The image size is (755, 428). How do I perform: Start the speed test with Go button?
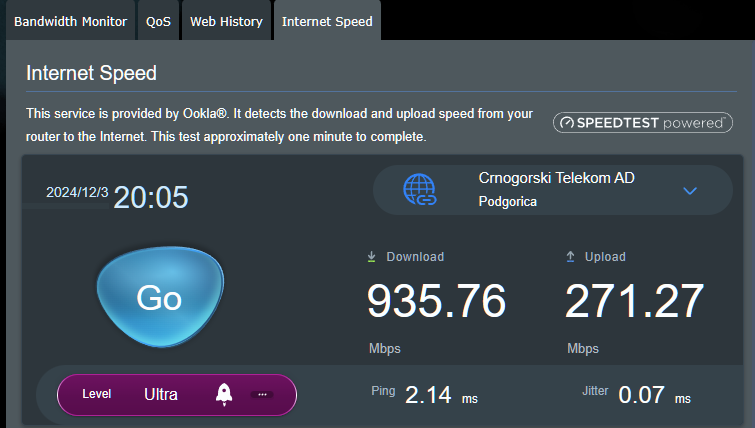160,297
